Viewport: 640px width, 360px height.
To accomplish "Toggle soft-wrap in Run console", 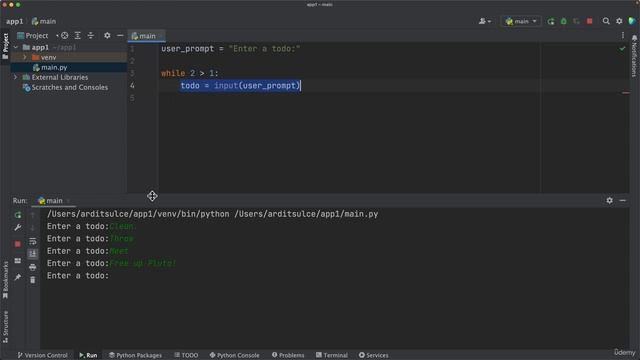I will coord(33,241).
